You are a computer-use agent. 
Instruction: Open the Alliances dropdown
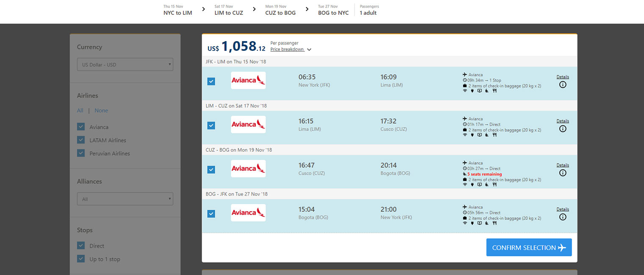(125, 199)
